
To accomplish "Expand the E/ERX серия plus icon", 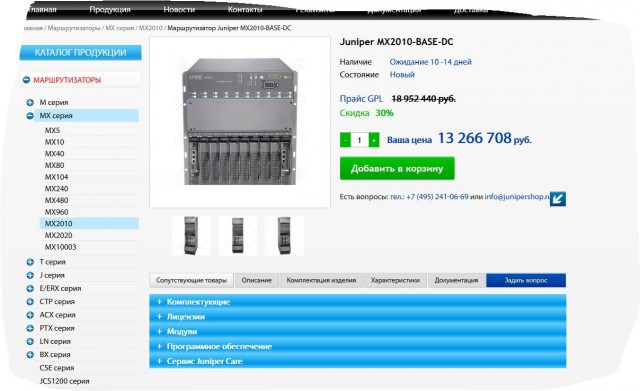I will 30,289.
